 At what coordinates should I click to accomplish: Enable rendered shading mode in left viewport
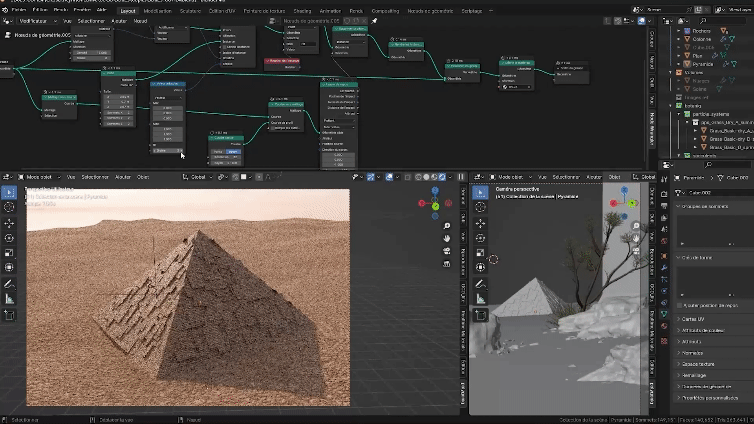pos(442,177)
